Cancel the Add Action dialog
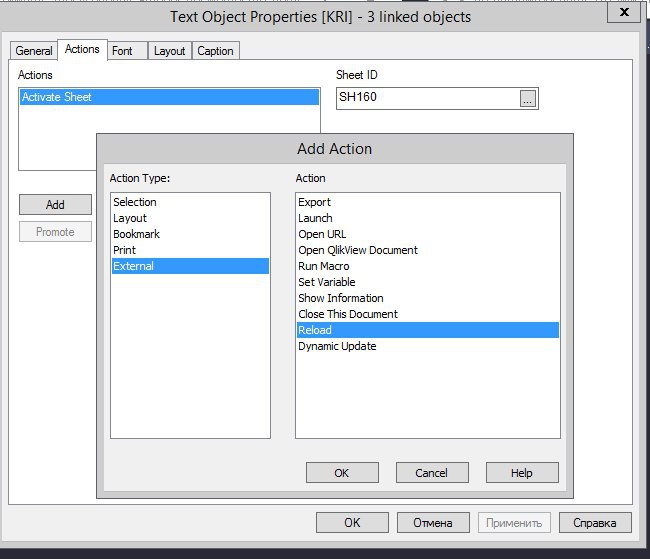Viewport: 650px width, 559px height. coord(432,473)
